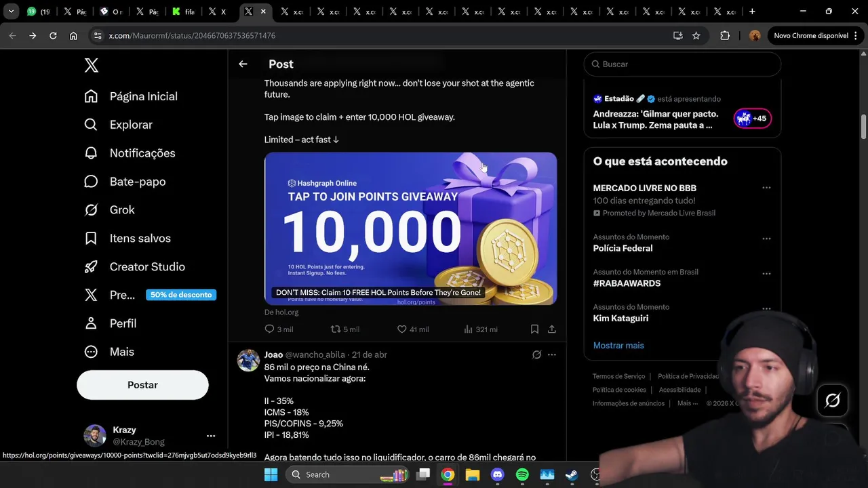
Task: Open Termos de Serviço link
Action: [x=618, y=376]
